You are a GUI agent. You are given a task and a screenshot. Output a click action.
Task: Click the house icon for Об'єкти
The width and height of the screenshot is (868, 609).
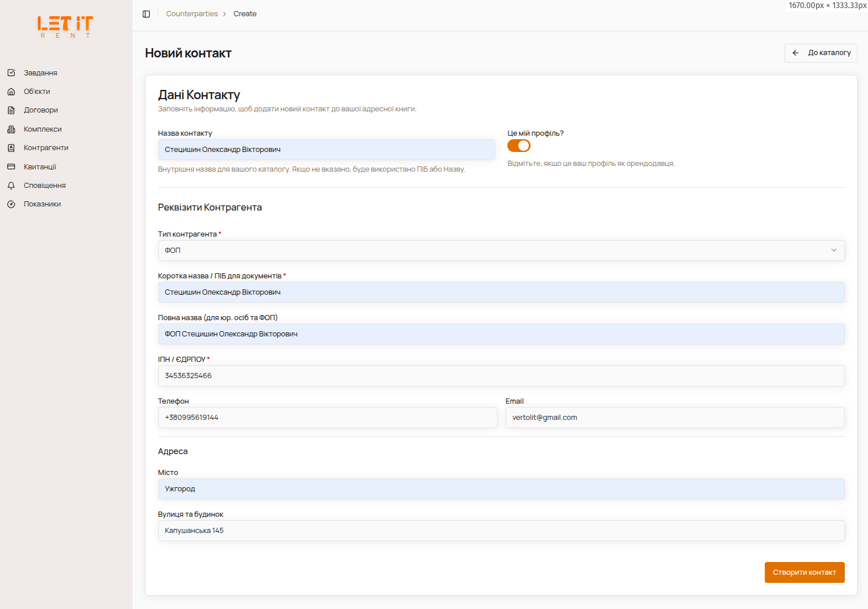[x=11, y=92]
